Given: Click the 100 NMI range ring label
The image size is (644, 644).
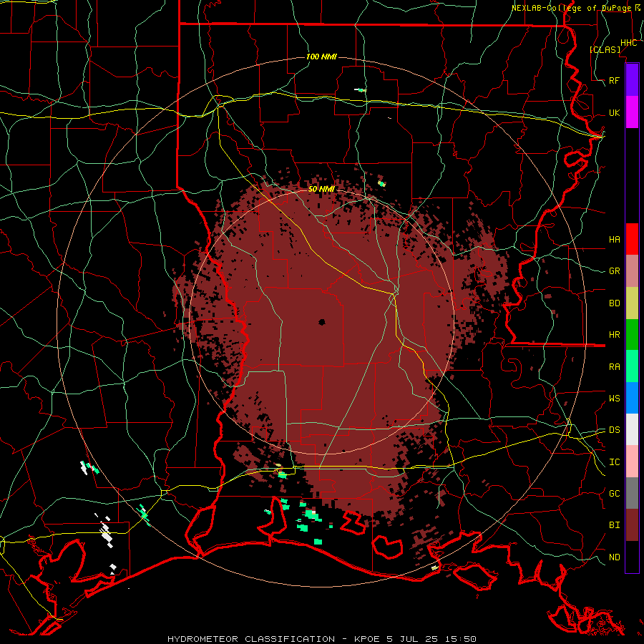Looking at the screenshot, I should point(321,57).
